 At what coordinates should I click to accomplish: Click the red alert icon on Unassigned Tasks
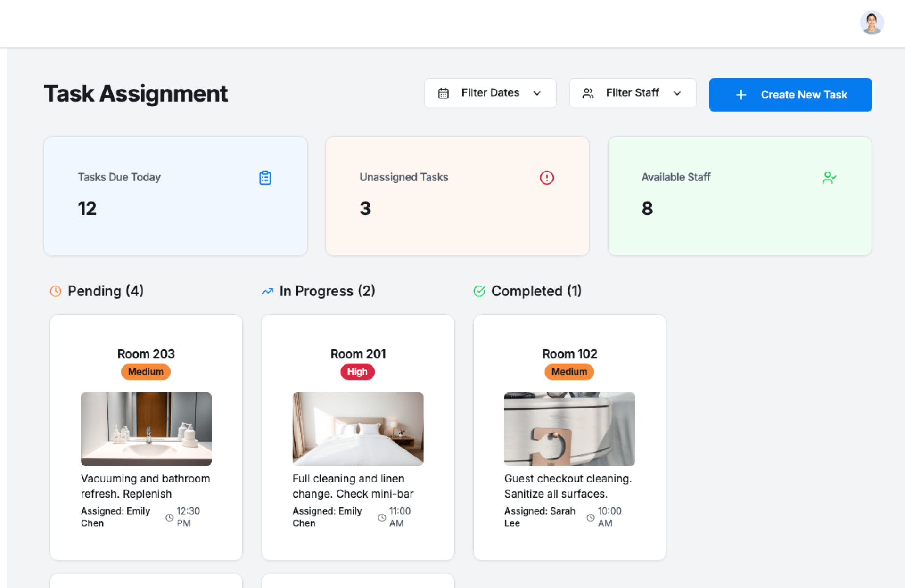pyautogui.click(x=546, y=178)
